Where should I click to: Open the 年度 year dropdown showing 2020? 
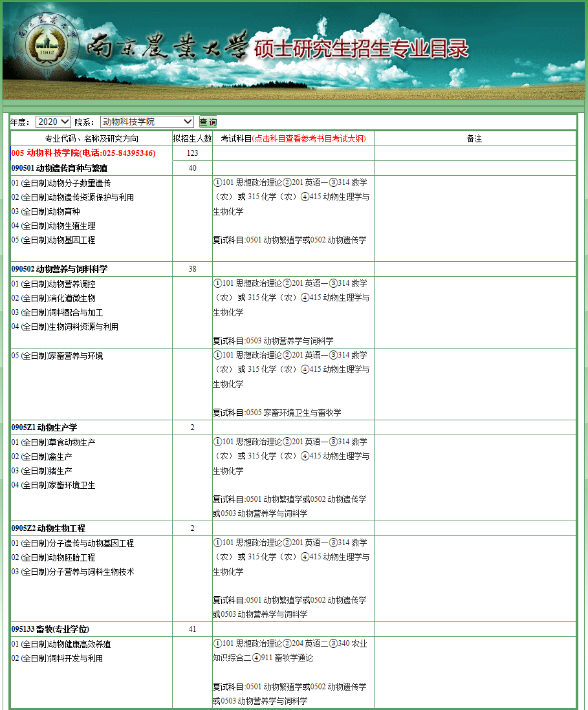(53, 122)
